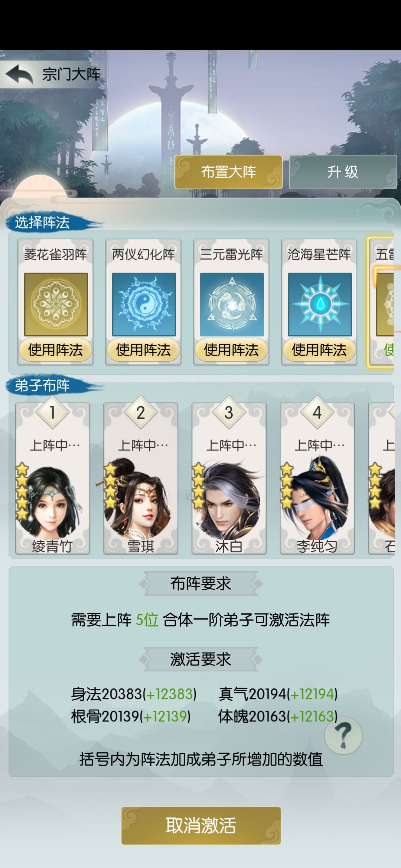Click the 取消激活 button

point(201,826)
